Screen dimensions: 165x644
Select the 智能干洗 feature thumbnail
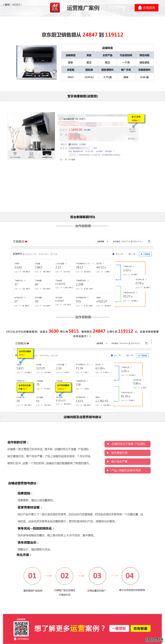coord(31,155)
